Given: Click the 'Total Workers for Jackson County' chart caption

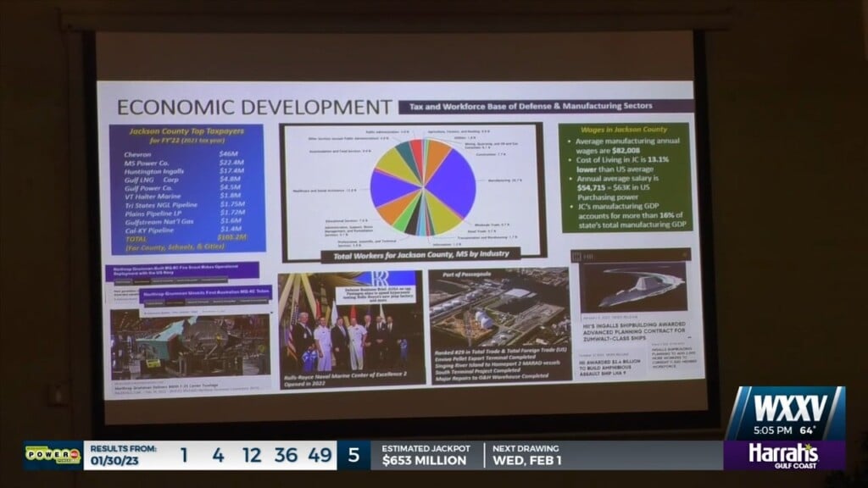Looking at the screenshot, I should point(420,254).
